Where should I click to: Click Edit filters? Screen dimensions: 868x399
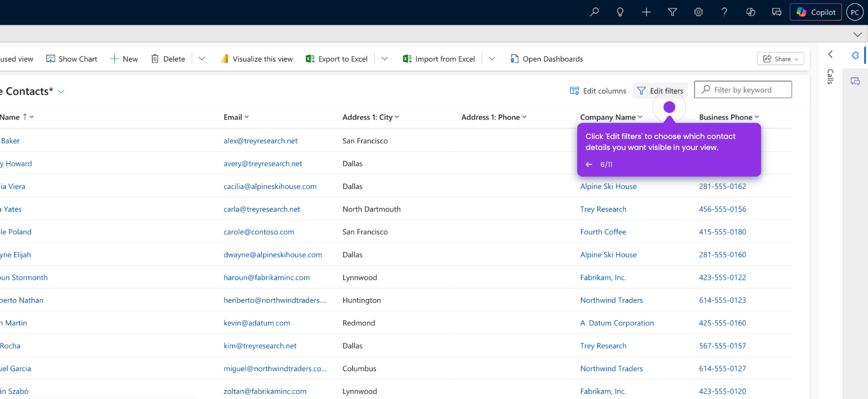coord(660,91)
